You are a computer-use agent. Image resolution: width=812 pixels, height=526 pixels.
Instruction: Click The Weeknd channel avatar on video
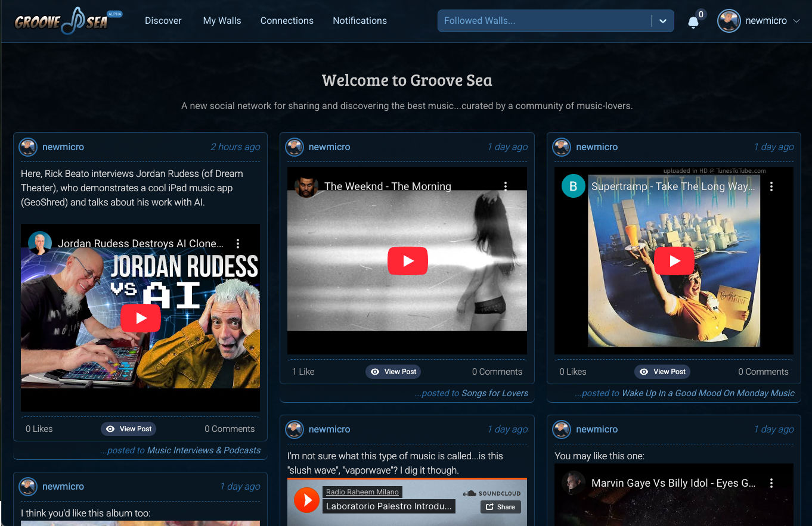306,186
